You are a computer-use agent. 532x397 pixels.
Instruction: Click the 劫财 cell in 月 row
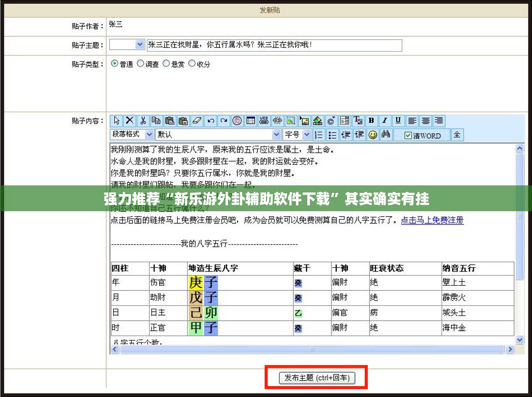(168, 297)
